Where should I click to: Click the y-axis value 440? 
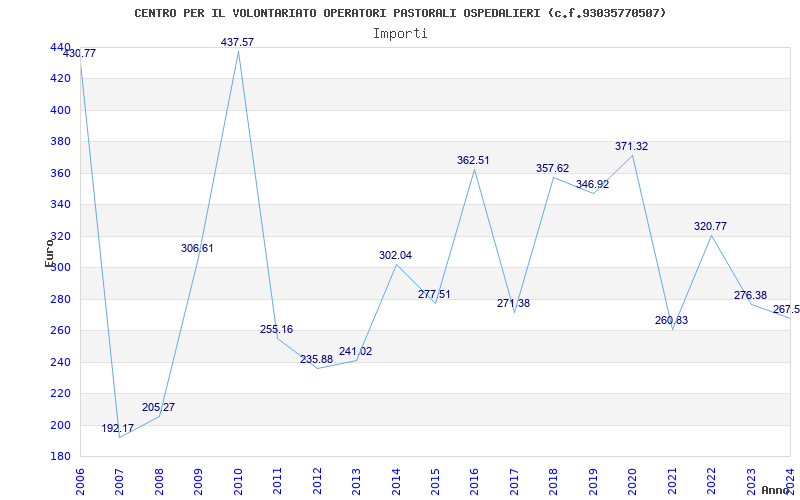[60, 47]
